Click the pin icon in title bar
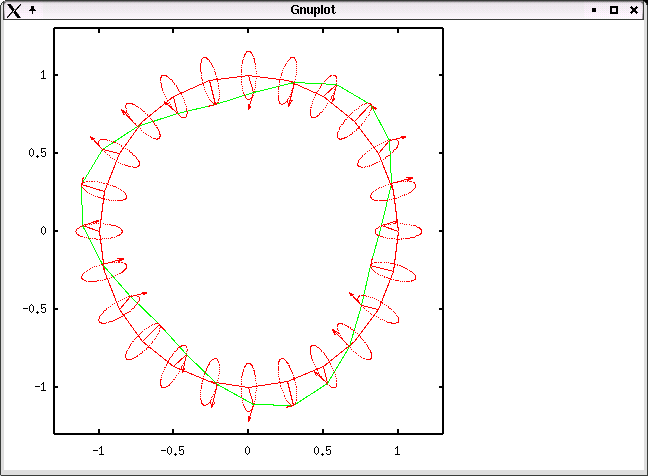648x476 pixels. (33, 9)
